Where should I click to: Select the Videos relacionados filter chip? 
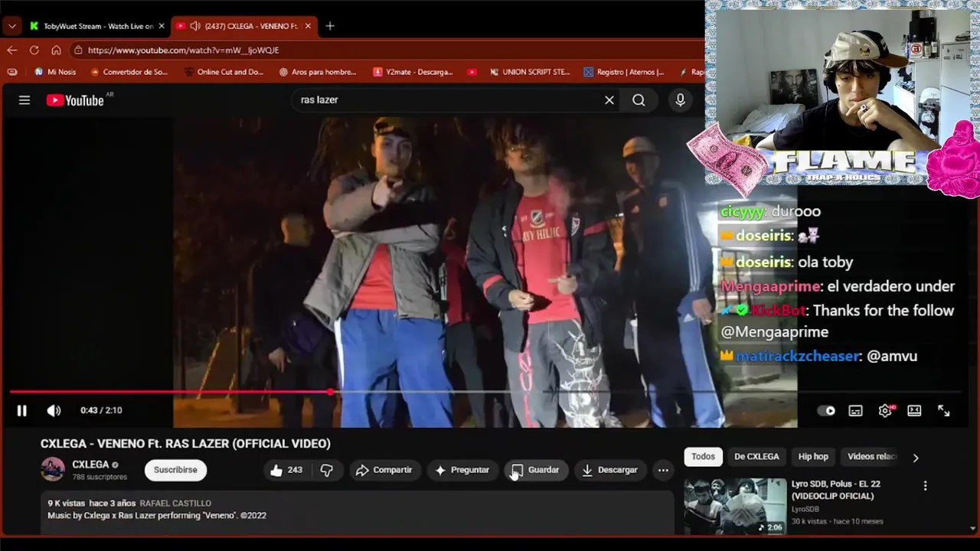(x=871, y=457)
